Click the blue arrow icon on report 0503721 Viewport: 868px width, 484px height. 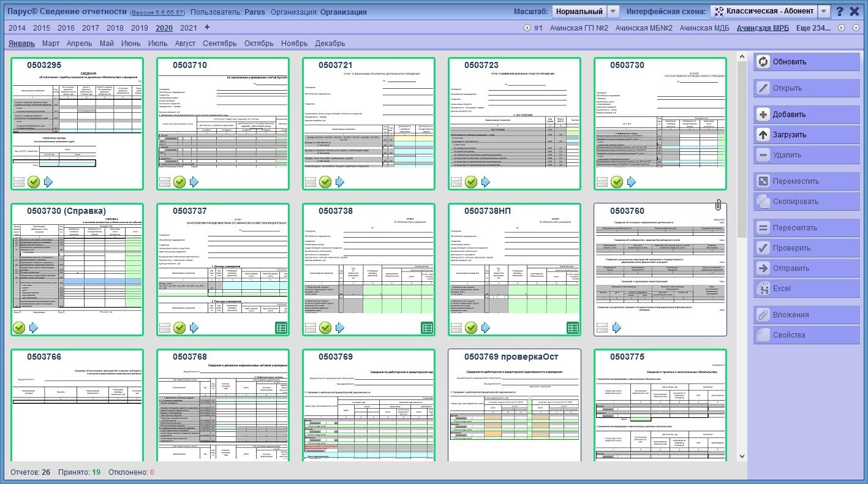click(340, 182)
